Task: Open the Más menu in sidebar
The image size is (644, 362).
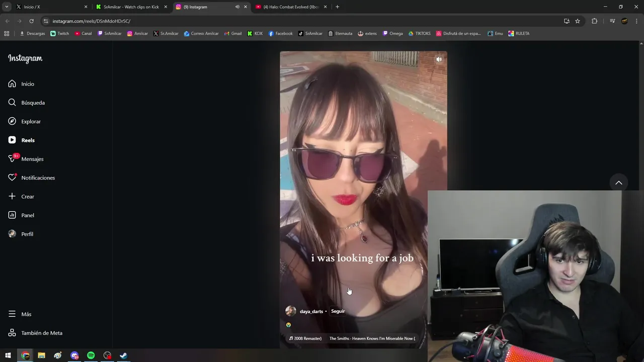Action: tap(20, 314)
